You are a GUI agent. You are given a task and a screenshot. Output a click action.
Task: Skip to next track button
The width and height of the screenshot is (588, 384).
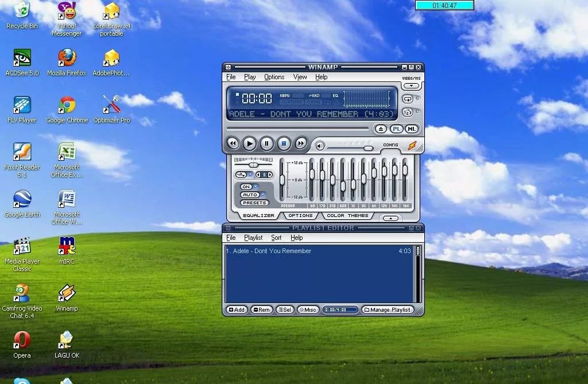[301, 143]
